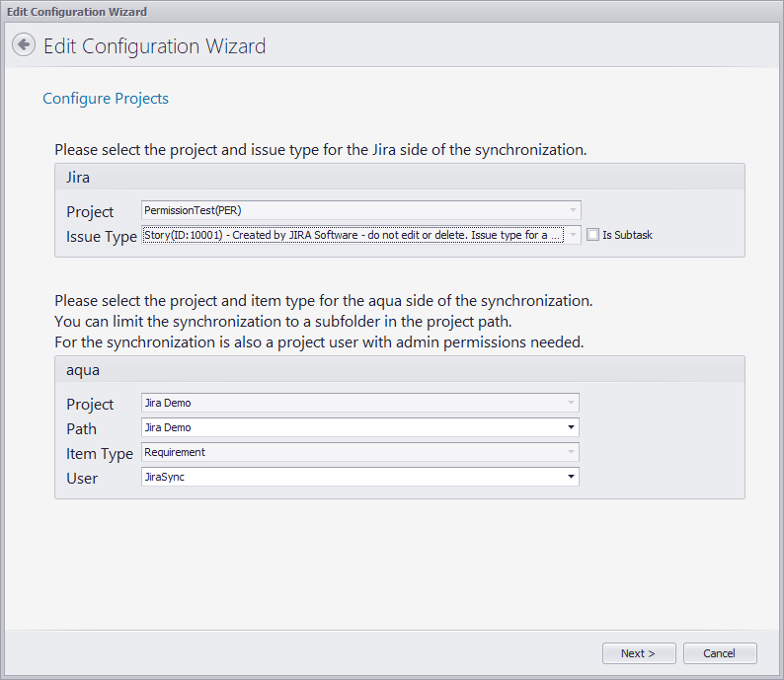Expand the Issue Type dropdown arrow
784x680 pixels.
[572, 236]
